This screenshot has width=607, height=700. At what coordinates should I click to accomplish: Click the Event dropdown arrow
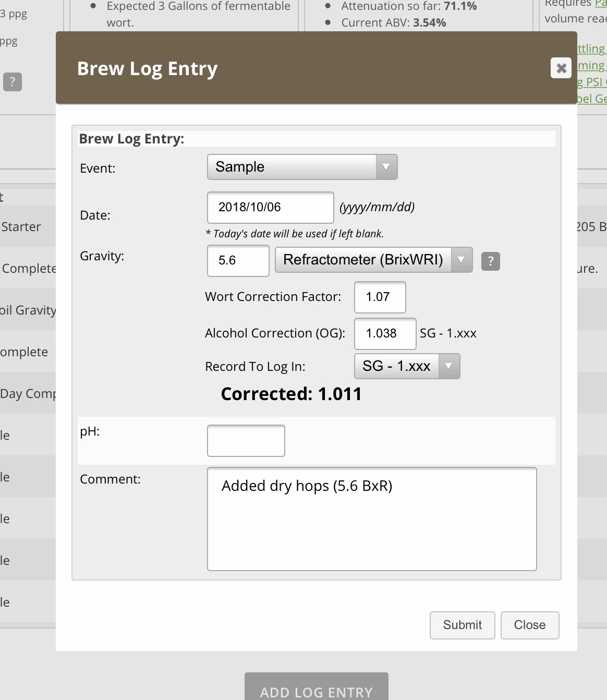[386, 167]
